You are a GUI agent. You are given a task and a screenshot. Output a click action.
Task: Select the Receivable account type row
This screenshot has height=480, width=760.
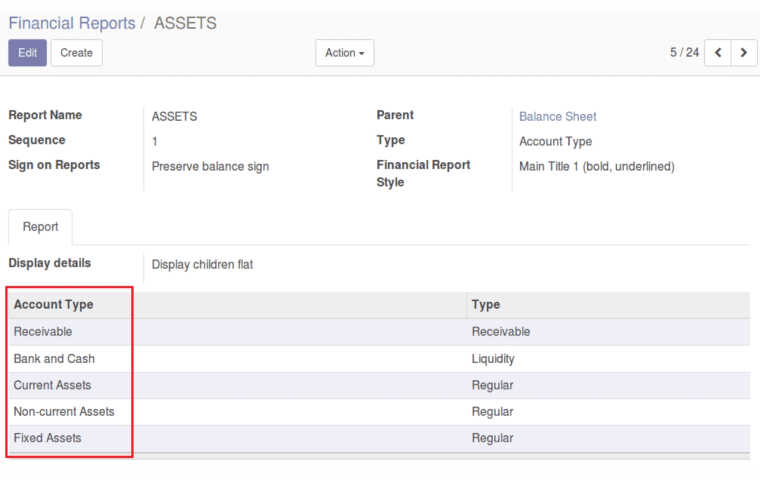[379, 332]
